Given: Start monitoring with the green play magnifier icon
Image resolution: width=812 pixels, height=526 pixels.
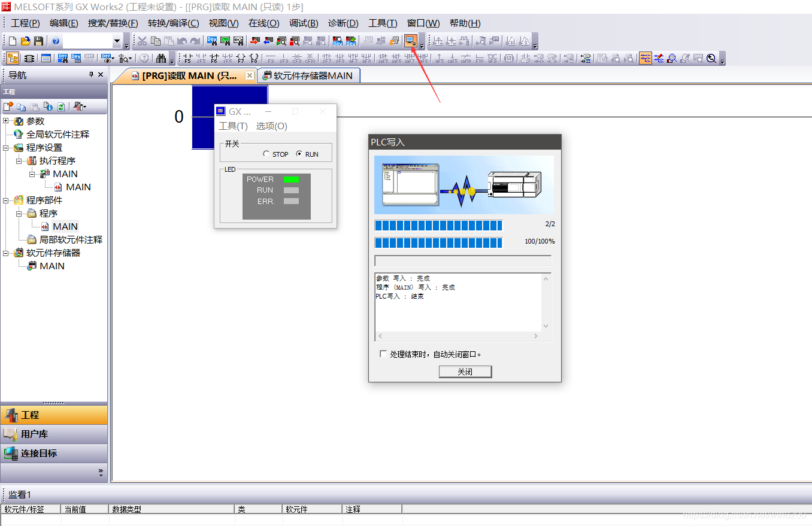Looking at the screenshot, I should click(281, 41).
